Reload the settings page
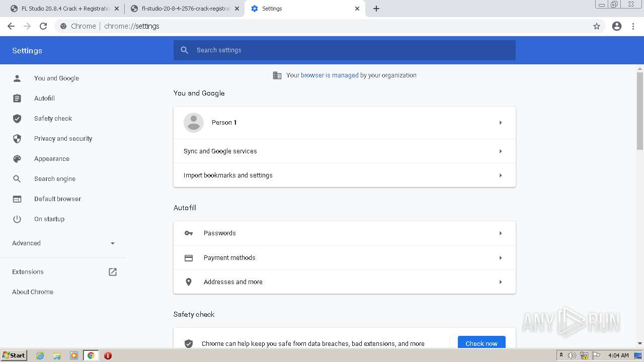Image resolution: width=644 pixels, height=362 pixels. click(x=43, y=26)
